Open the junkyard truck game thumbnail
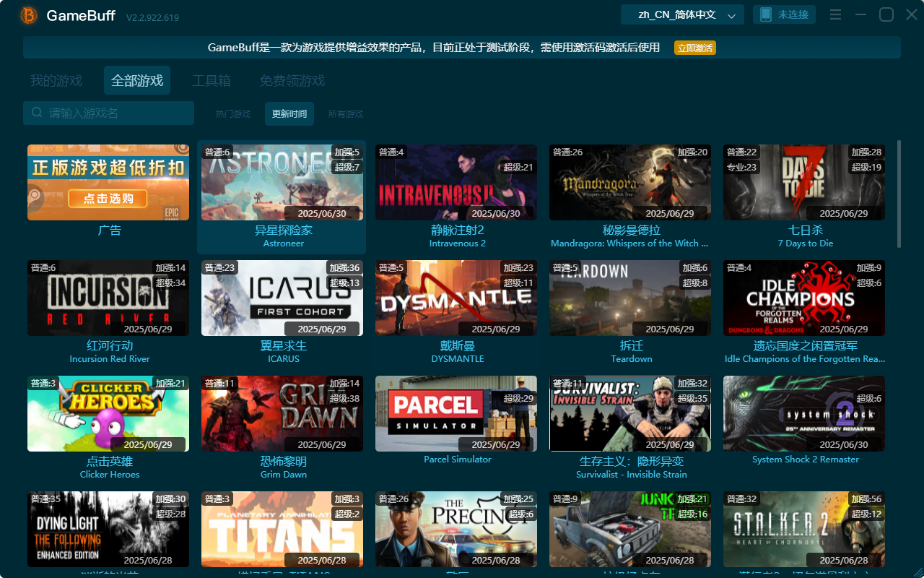This screenshot has width=924, height=578. [630, 529]
